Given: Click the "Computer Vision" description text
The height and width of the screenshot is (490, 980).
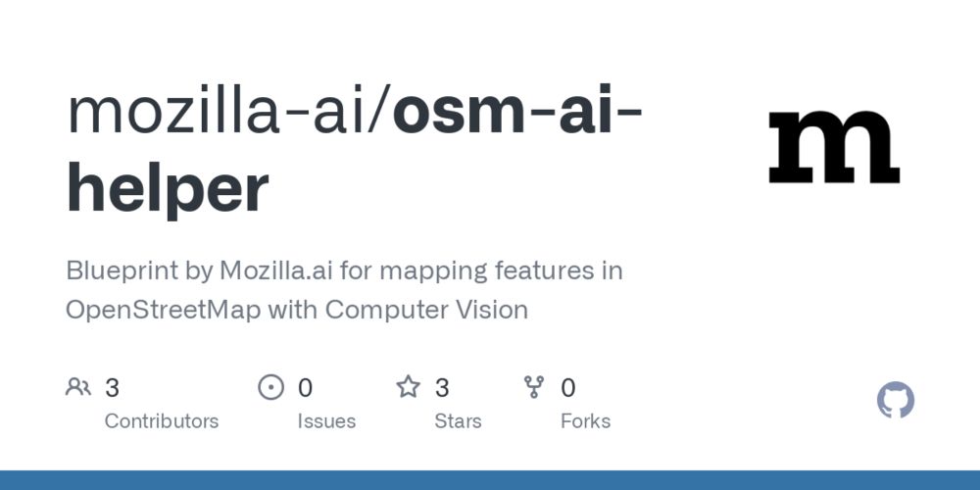Looking at the screenshot, I should pos(426,310).
